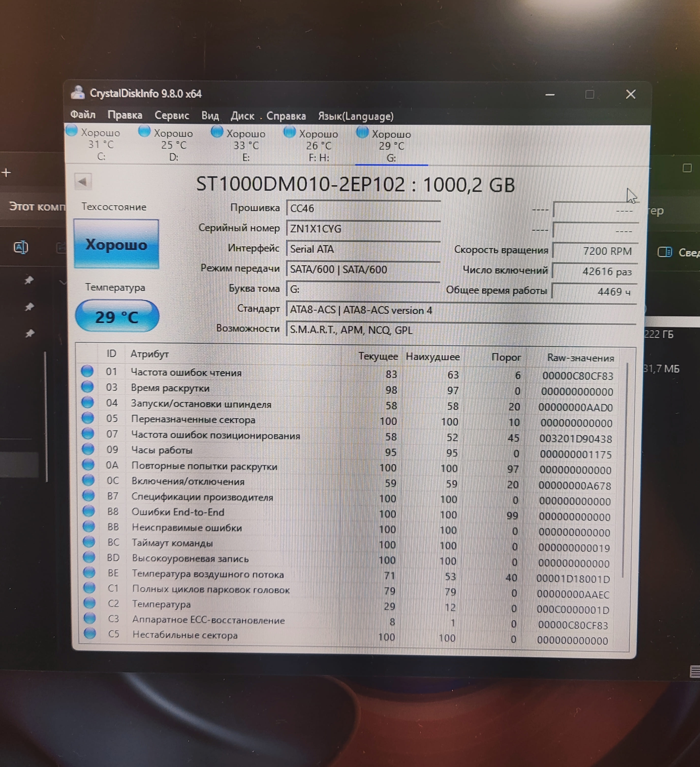
Task: Click the status icon of row 09 Часы работы
Action: coord(88,449)
